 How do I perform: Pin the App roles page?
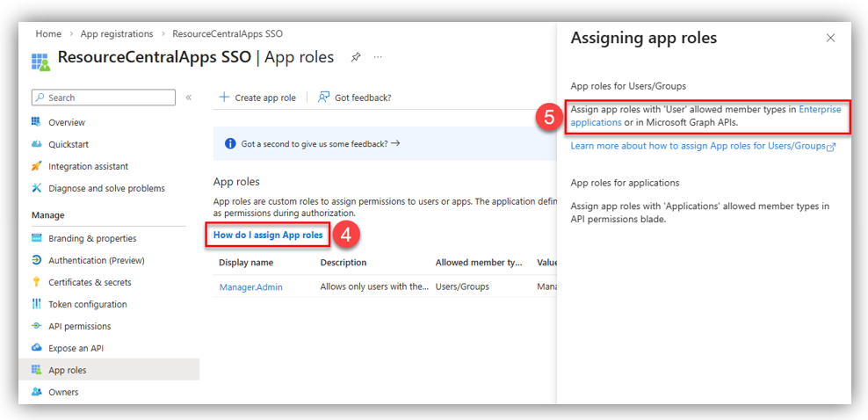pos(356,57)
